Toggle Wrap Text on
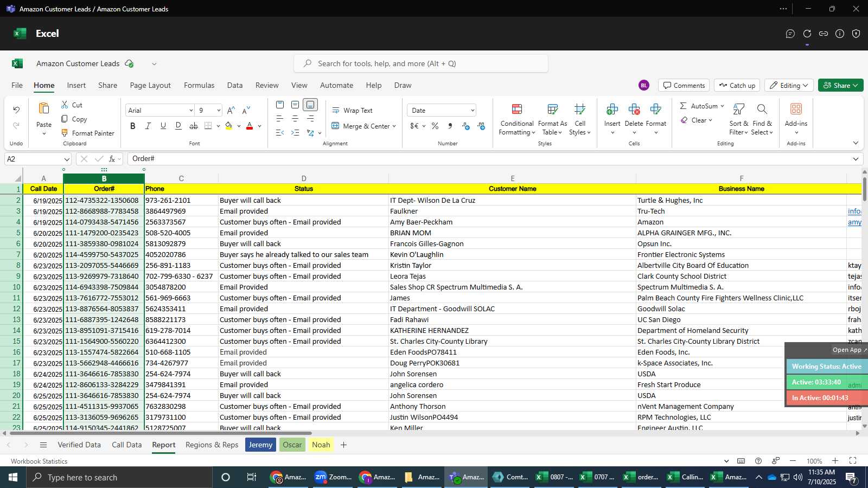Screen dimensions: 868x488 tap(352, 110)
